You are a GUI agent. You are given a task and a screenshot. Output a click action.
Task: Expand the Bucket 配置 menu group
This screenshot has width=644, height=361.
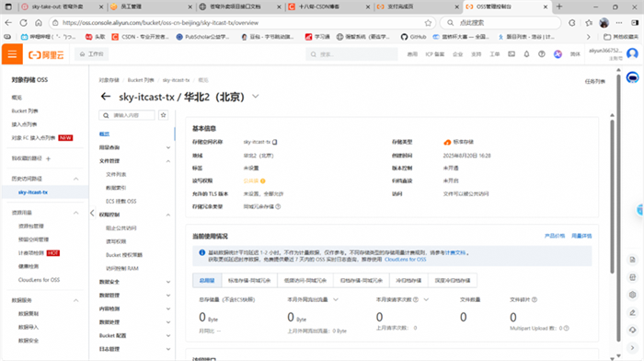tap(168, 335)
